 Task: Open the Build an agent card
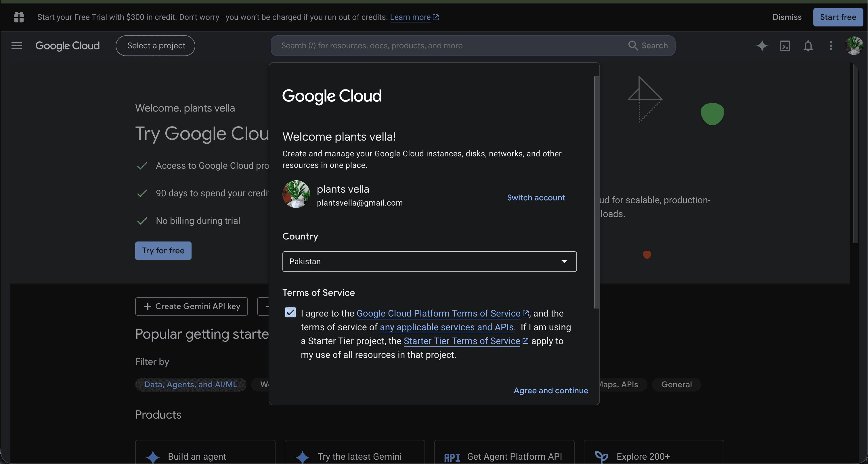[205, 452]
